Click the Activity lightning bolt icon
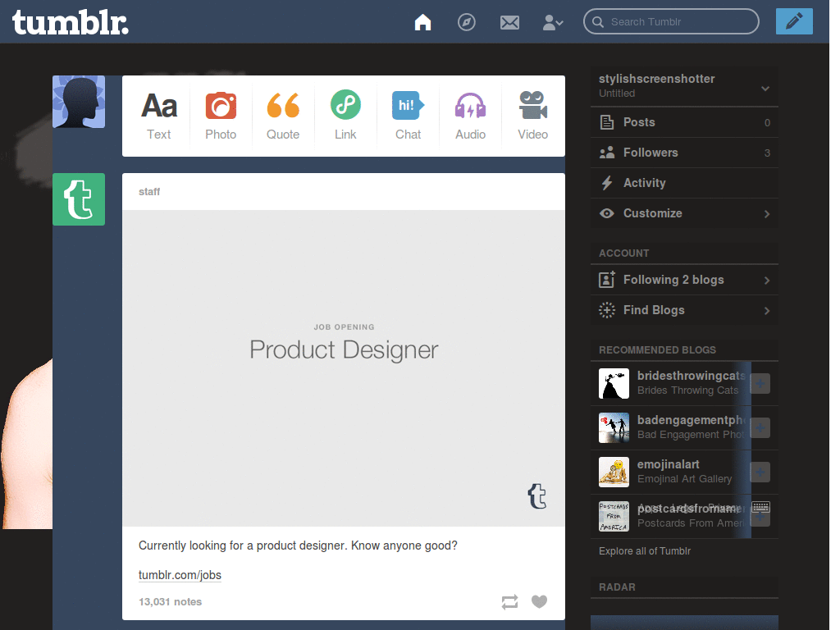 [x=606, y=183]
